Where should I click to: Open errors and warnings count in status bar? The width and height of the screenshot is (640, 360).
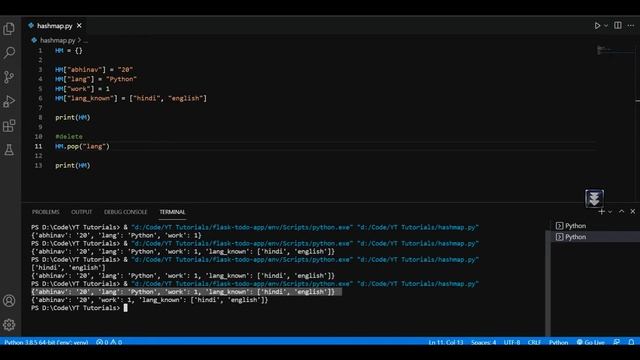click(109, 342)
